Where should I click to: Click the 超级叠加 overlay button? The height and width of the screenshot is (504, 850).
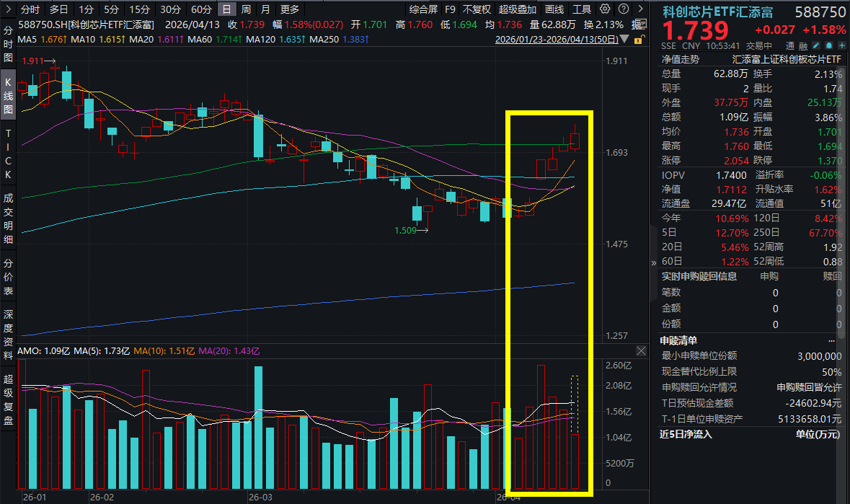click(x=518, y=9)
